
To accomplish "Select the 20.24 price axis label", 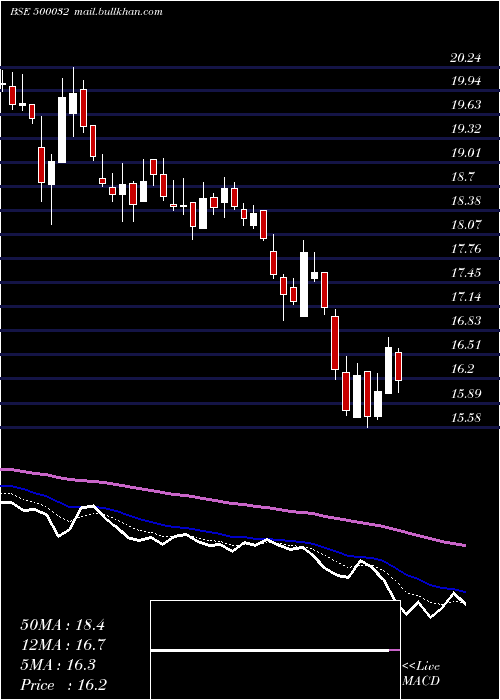I will coord(466,57).
